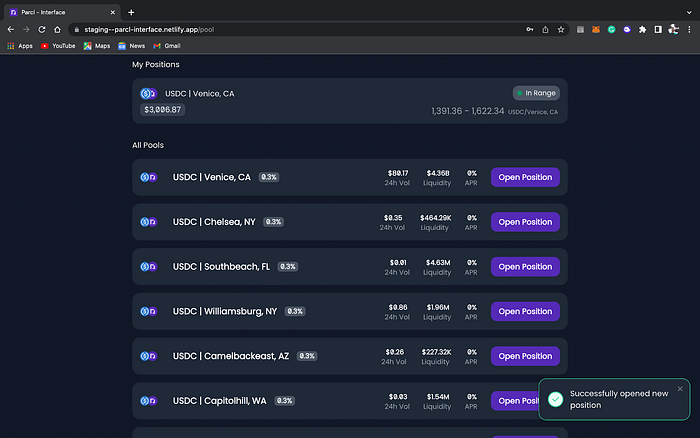Open the Grammarly extension icon

pos(611,29)
